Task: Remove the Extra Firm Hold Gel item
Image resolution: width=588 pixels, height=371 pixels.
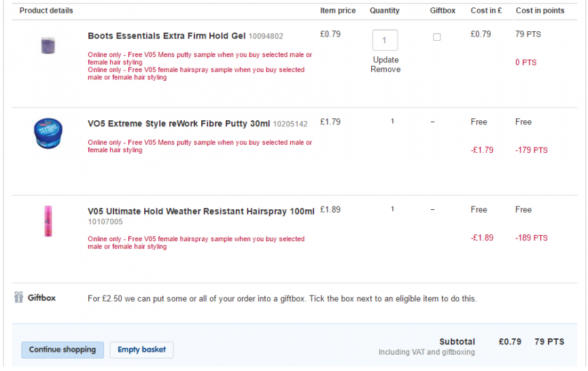Action: pos(385,69)
